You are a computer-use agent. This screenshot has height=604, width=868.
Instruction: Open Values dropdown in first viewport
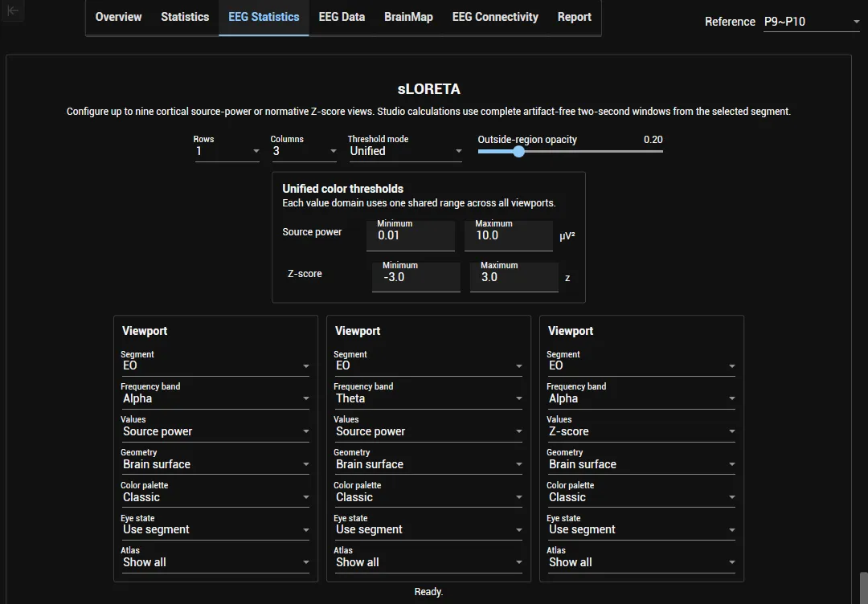(215, 431)
